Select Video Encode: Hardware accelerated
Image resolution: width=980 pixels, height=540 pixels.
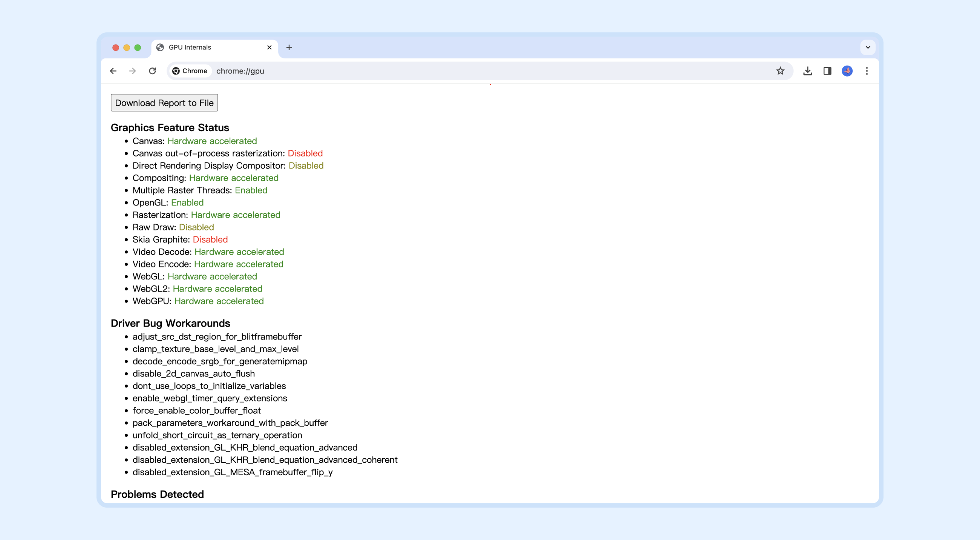pos(208,264)
